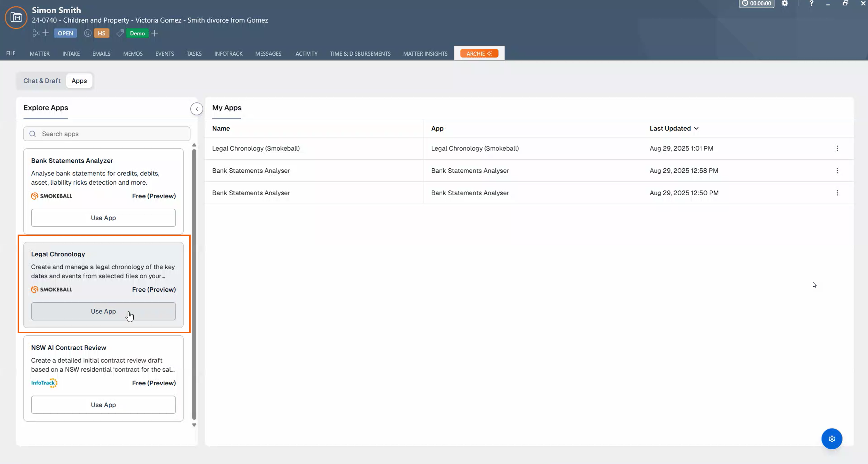Click Legal Chronology (Smokeball) in App column
The image size is (868, 464).
coord(475,148)
